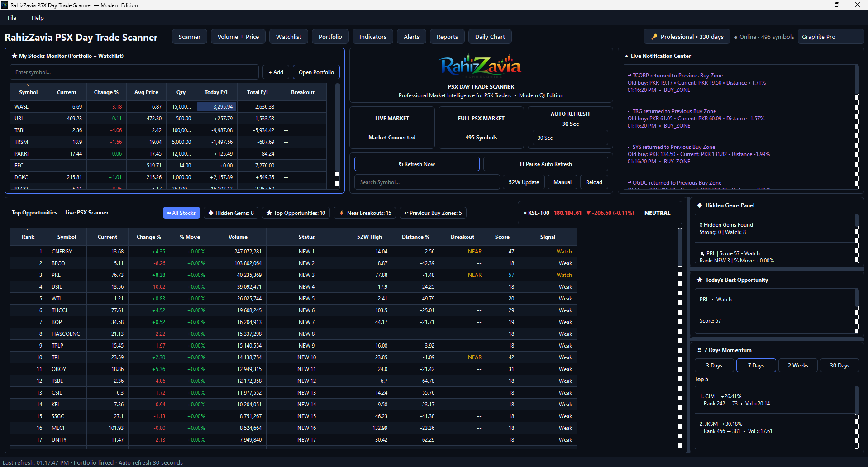Click the 7 Days Momentum panel icon
The image size is (868, 467).
[x=699, y=350]
